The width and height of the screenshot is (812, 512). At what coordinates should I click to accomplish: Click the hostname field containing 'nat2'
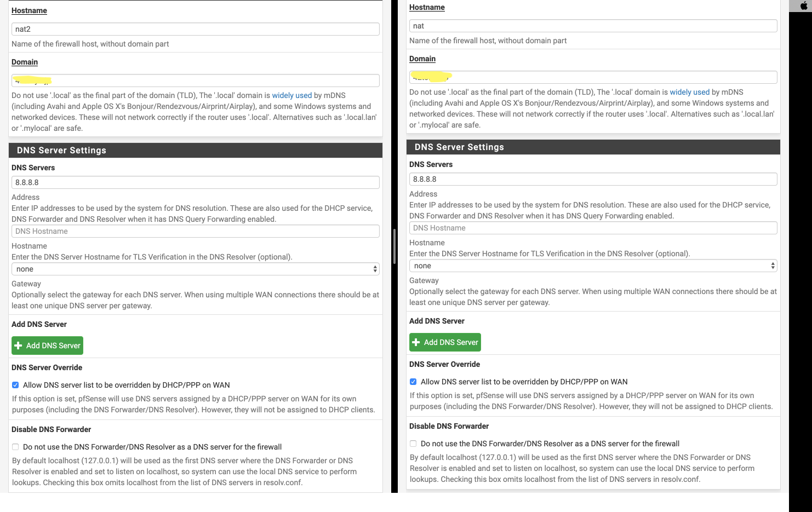click(195, 29)
